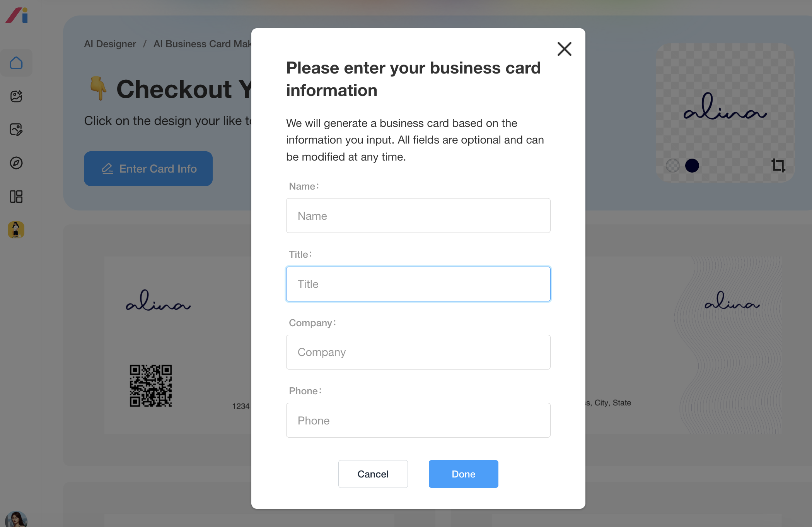
Task: Click into the Company field
Action: (x=418, y=352)
